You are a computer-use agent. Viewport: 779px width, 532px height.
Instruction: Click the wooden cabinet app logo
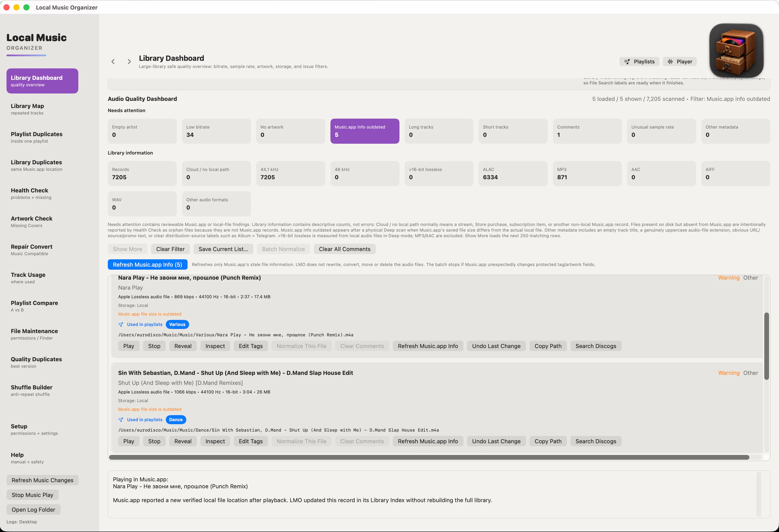(736, 50)
